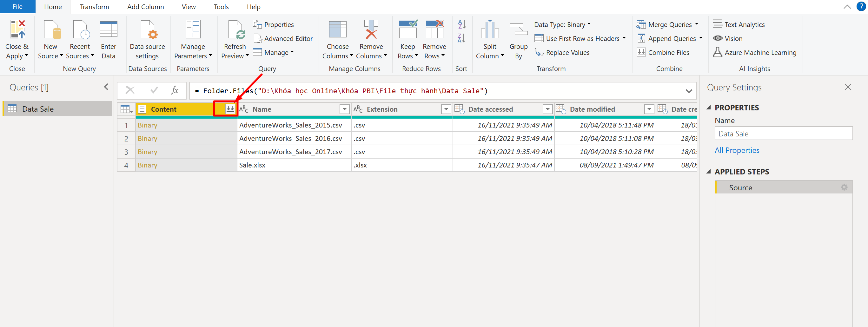868x327 pixels.
Task: Open the Data Type: Binary dropdown
Action: coord(562,25)
